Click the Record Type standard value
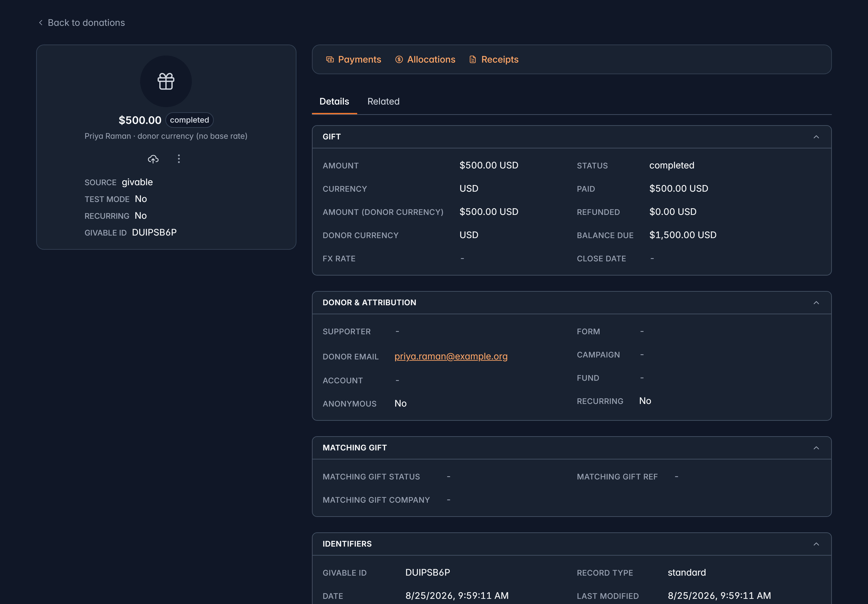The image size is (868, 604). (687, 573)
